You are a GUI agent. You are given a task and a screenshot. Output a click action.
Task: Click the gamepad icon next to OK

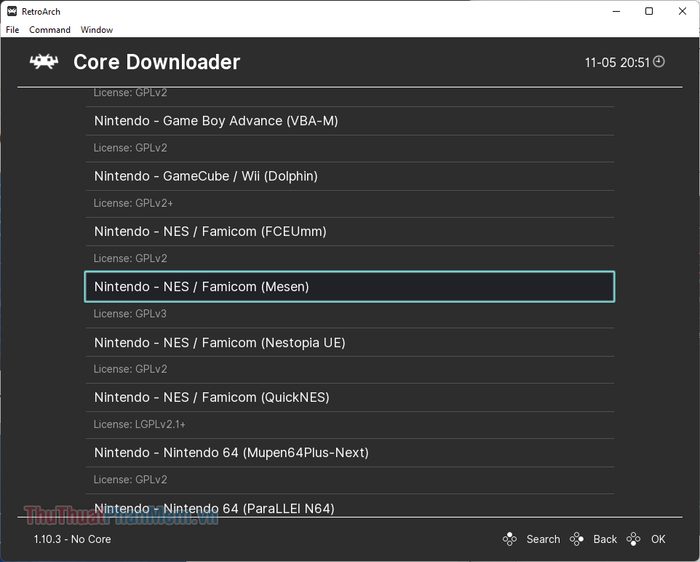coord(633,539)
